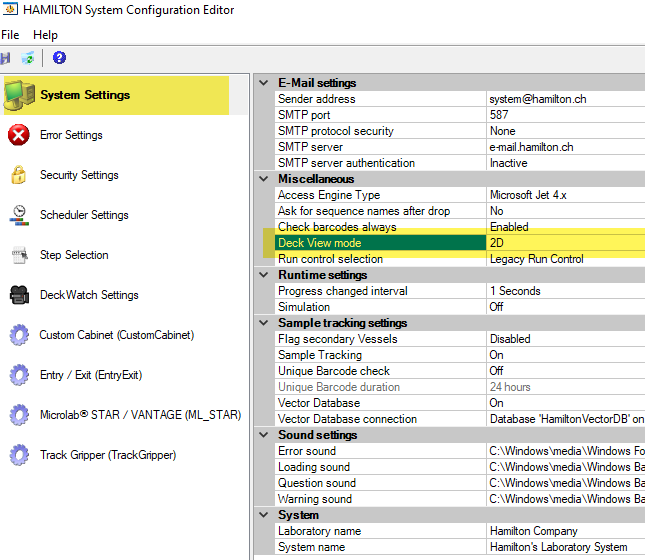Screen dimensions: 645x560
Task: Click Deck View mode 2D value
Action: 497,243
